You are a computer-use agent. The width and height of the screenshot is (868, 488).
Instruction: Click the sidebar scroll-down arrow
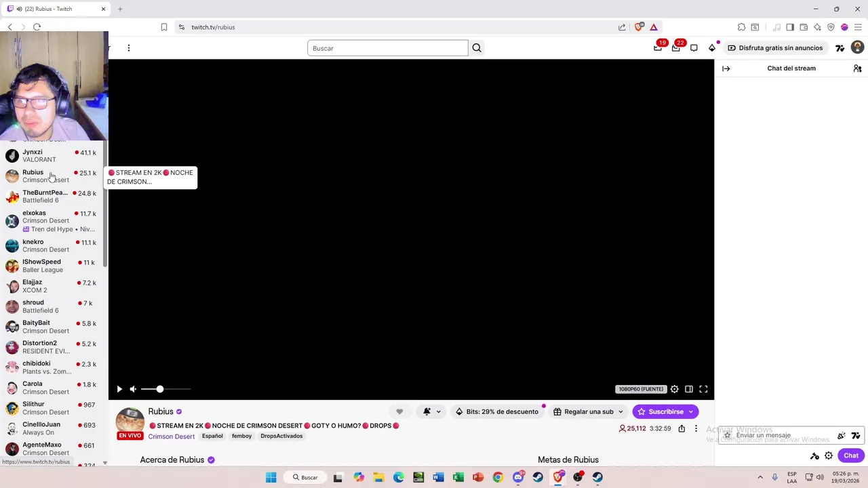tap(104, 463)
